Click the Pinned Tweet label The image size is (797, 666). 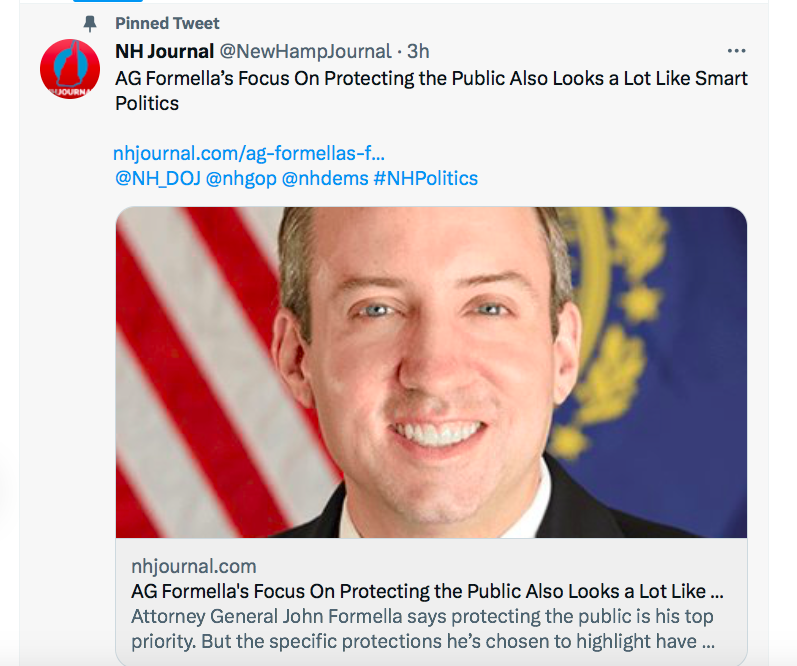[167, 23]
